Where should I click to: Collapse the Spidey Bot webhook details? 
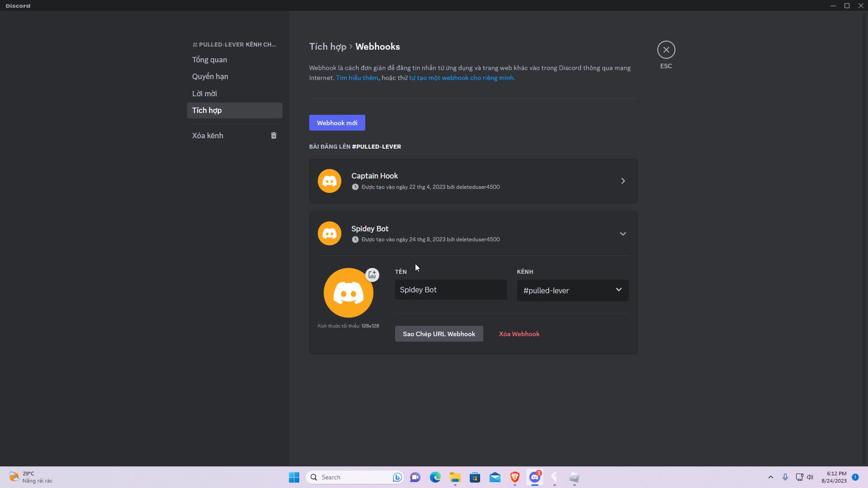[623, 234]
